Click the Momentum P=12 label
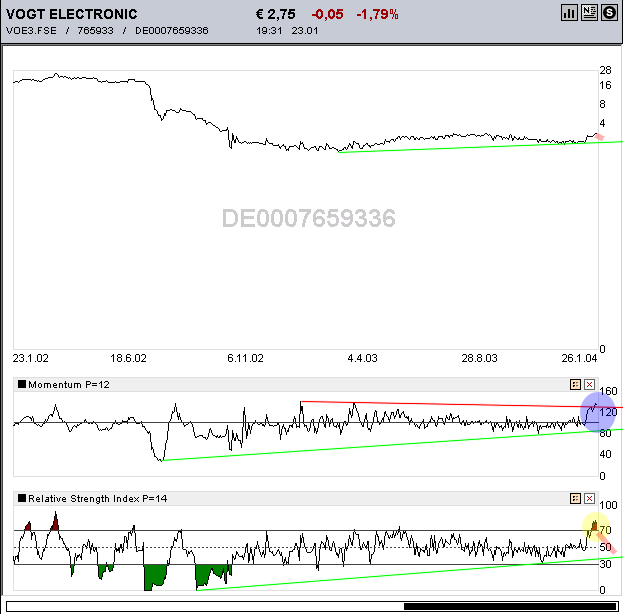623x614 pixels. point(69,384)
